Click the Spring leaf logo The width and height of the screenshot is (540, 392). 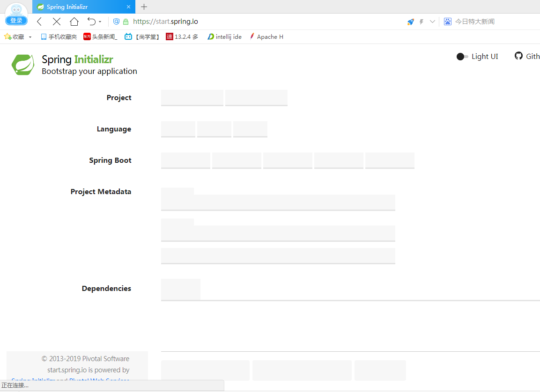coord(23,65)
